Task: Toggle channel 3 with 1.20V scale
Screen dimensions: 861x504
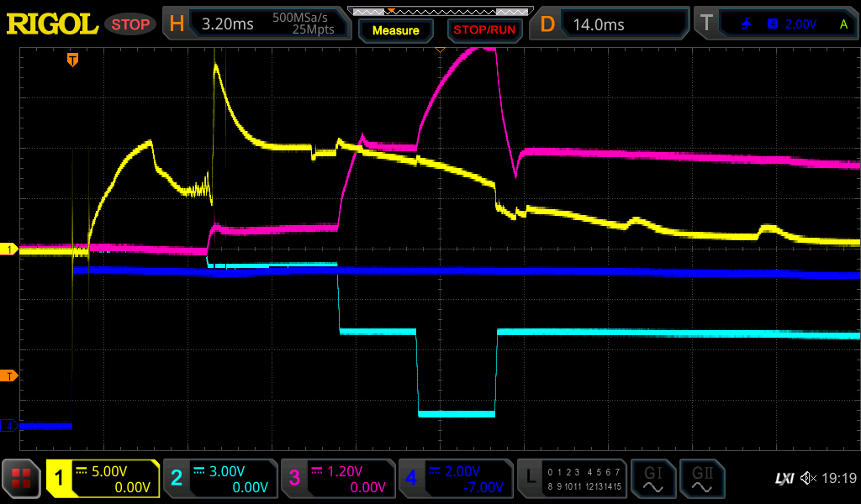Action: point(337,479)
